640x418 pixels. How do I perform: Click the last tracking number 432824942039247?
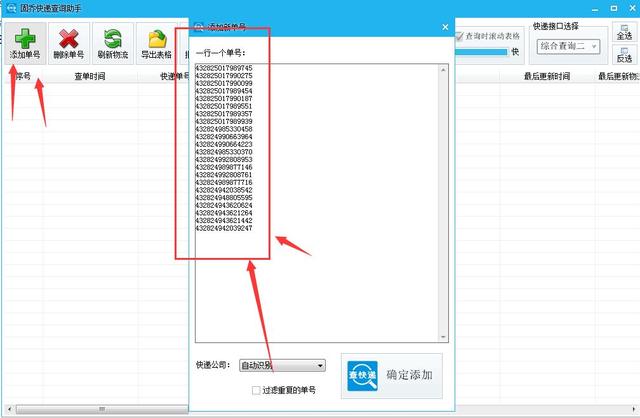(x=224, y=228)
